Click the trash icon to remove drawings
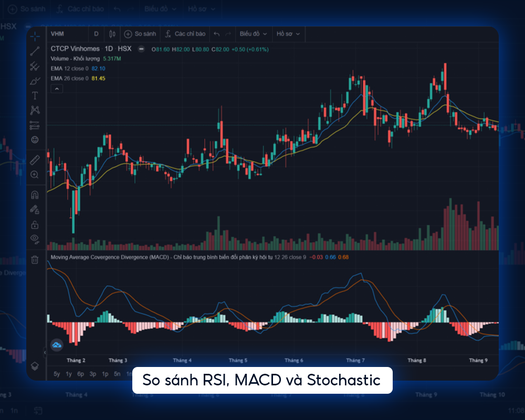525x420 pixels. (36, 258)
